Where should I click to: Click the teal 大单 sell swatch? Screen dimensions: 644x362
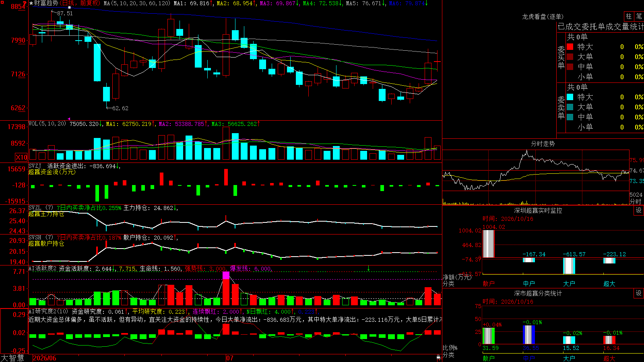coord(570,107)
